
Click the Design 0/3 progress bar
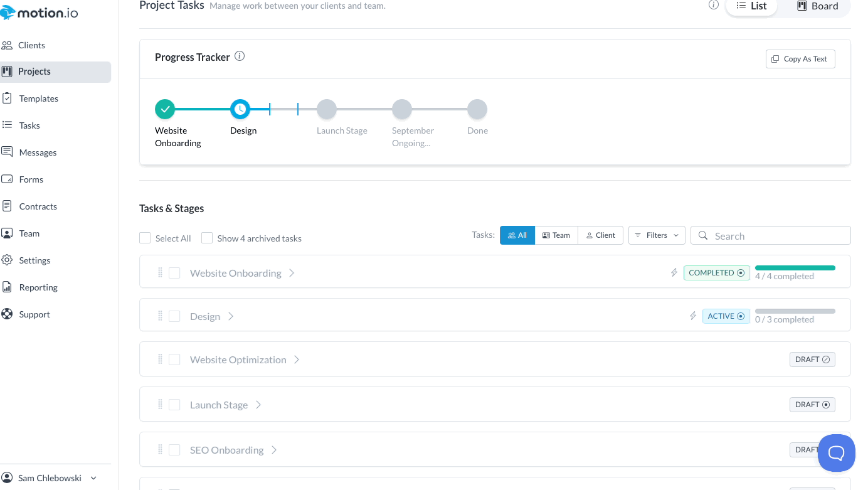(x=795, y=311)
